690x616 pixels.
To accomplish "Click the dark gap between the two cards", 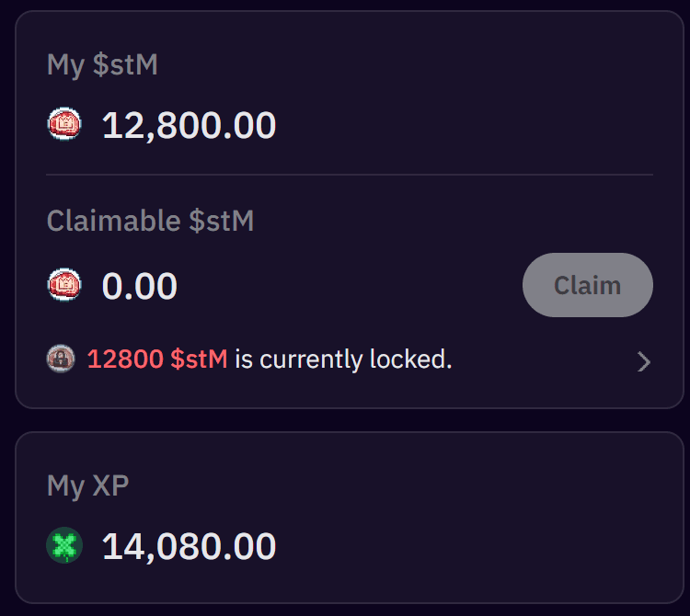I will click(x=350, y=420).
